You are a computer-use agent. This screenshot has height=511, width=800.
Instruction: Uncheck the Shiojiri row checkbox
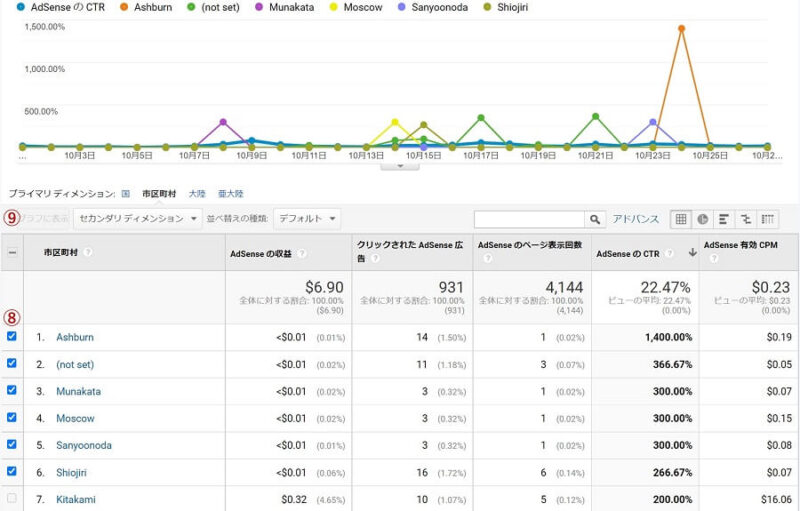[12, 471]
